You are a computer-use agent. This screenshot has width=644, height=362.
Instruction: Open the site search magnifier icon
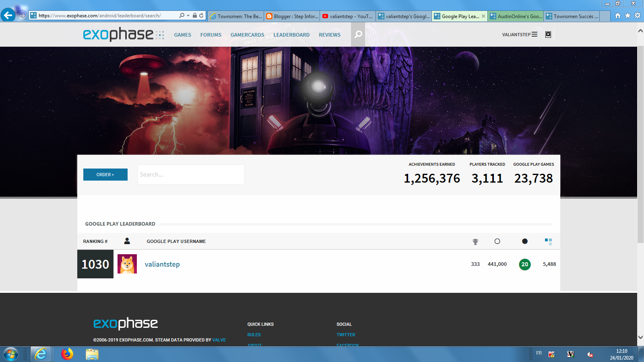tap(358, 34)
